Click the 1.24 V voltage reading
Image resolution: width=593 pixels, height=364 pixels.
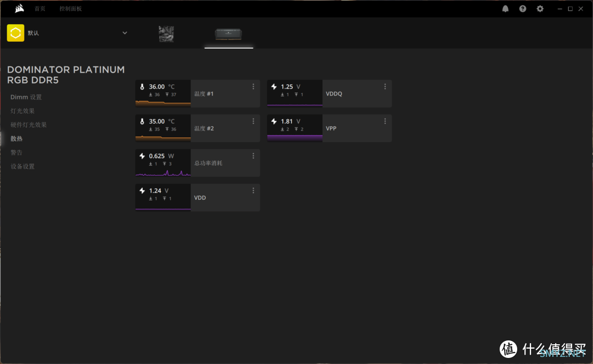click(159, 191)
